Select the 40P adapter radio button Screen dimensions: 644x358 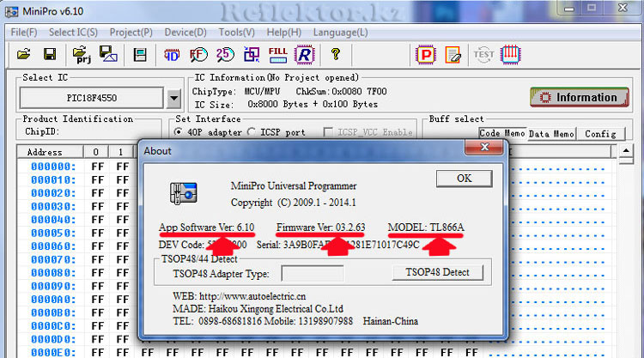click(x=179, y=132)
